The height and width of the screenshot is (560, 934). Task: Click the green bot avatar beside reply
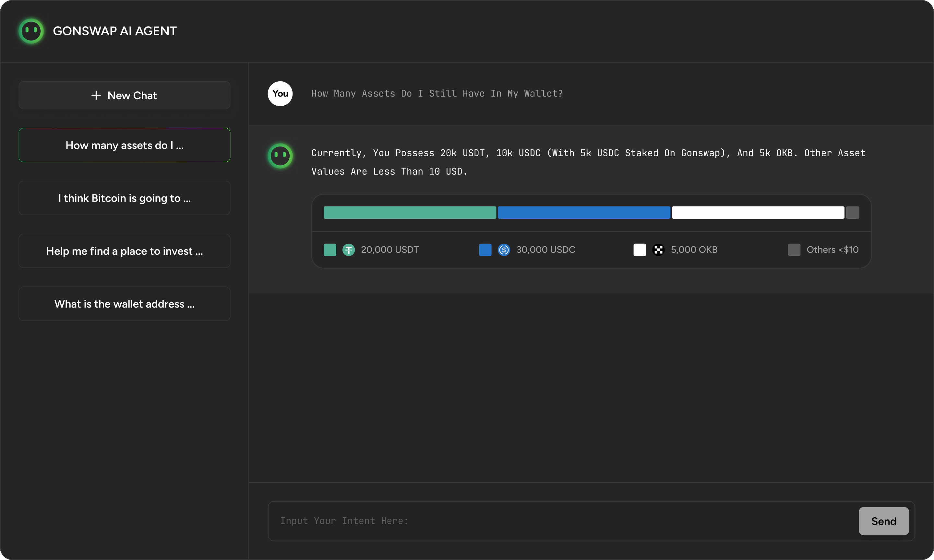(280, 156)
